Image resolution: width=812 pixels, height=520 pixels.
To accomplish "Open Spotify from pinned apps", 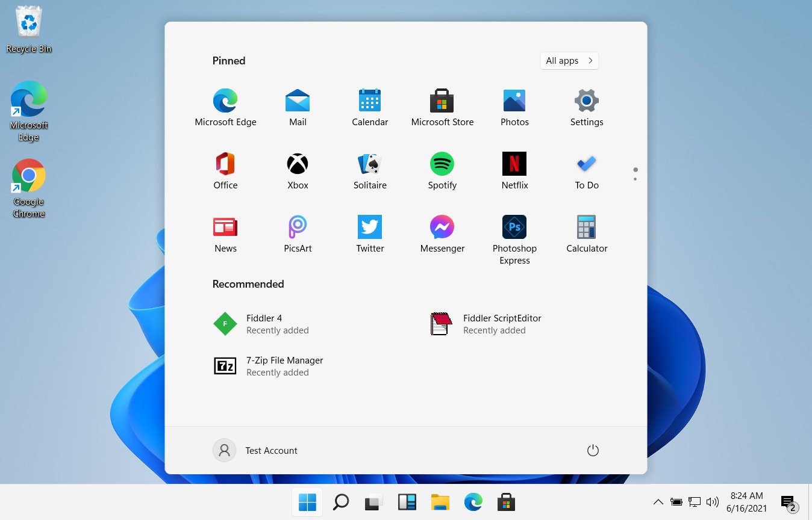I will point(442,164).
